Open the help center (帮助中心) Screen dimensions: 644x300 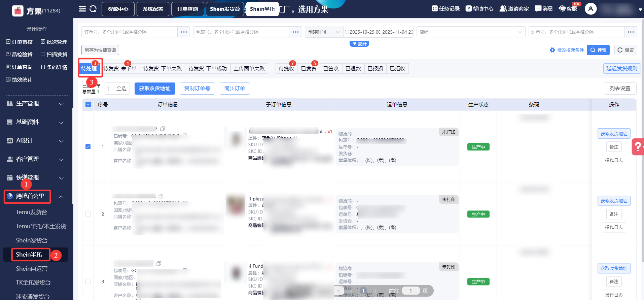click(479, 8)
